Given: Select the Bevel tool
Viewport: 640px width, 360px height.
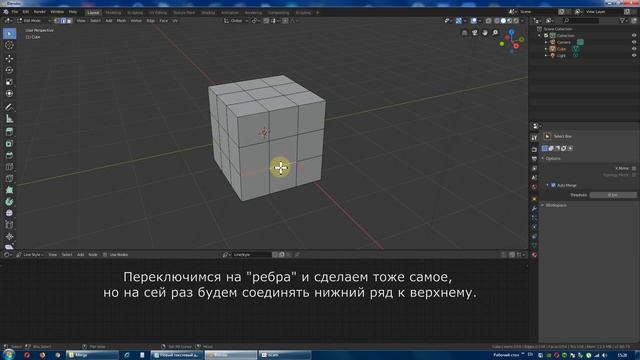Looking at the screenshot, I should pyautogui.click(x=9, y=155).
